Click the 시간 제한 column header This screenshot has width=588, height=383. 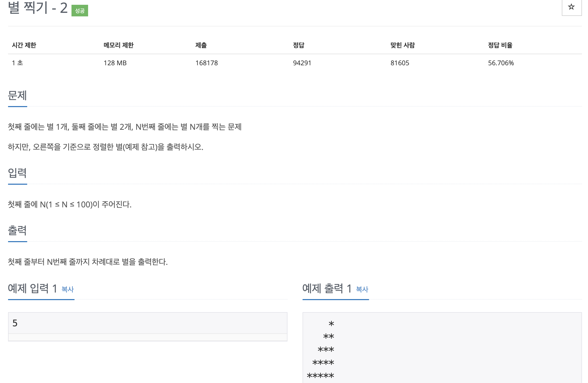[x=24, y=45]
